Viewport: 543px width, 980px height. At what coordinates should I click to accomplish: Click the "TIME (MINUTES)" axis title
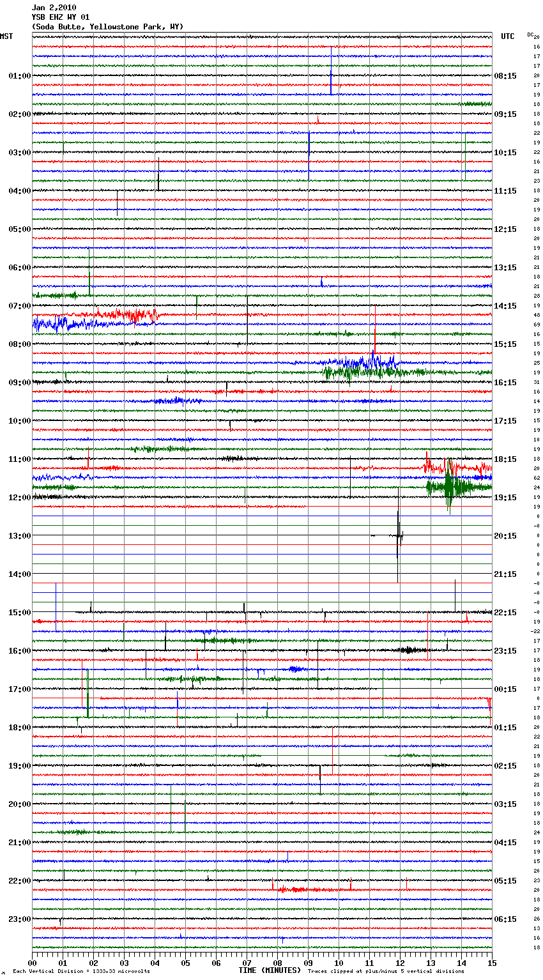tap(270, 970)
